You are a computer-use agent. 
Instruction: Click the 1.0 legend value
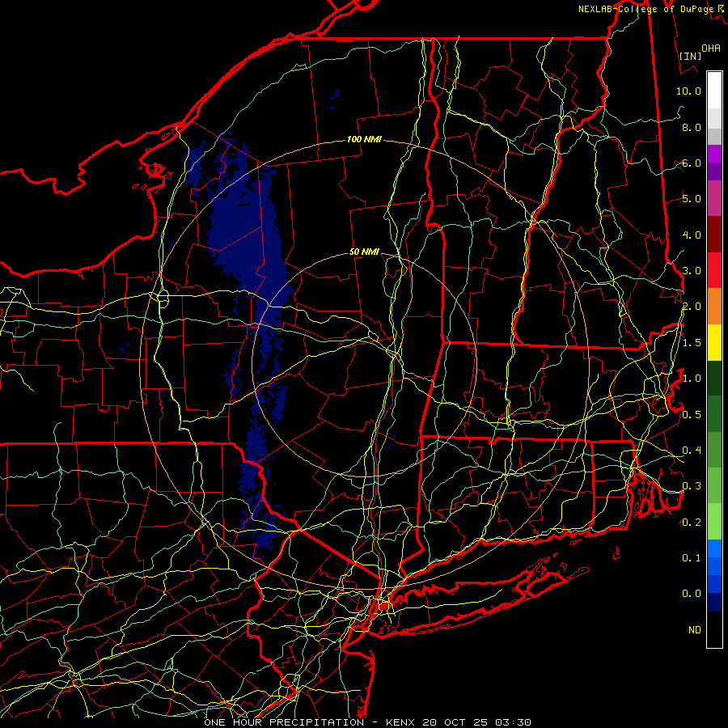(x=692, y=379)
